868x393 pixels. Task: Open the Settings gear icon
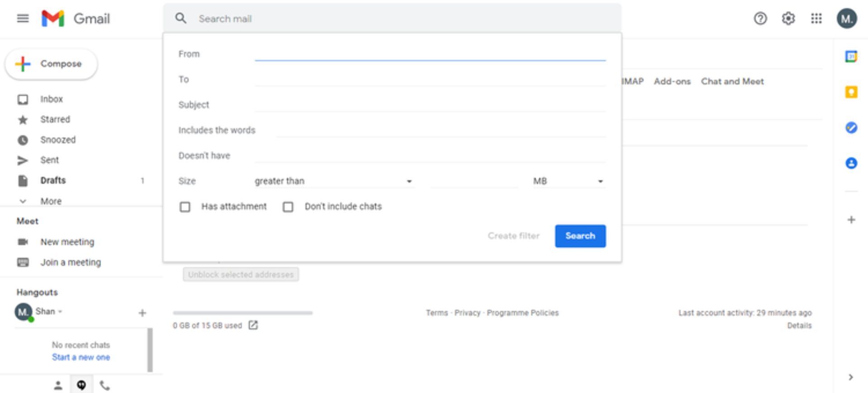click(x=788, y=19)
